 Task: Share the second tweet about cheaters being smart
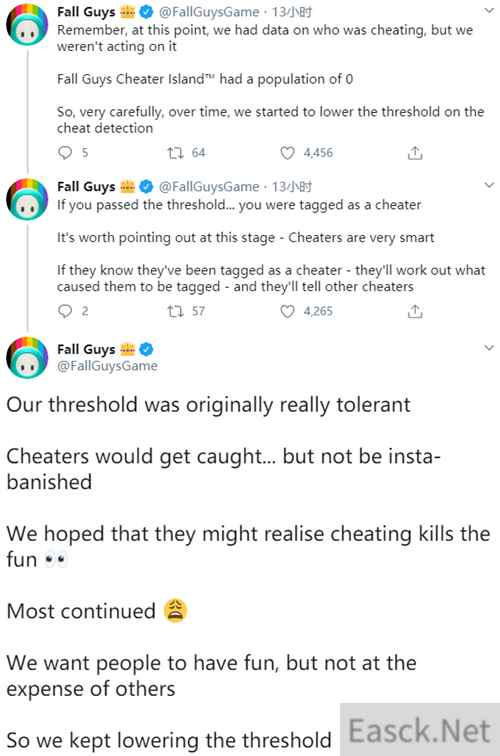point(415,311)
